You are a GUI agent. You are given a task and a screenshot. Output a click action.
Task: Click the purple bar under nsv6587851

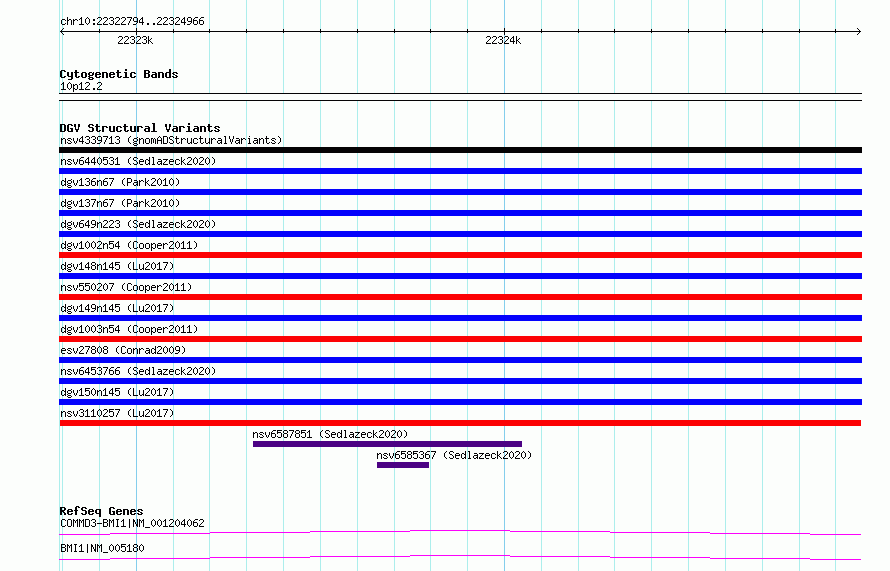[x=387, y=444]
